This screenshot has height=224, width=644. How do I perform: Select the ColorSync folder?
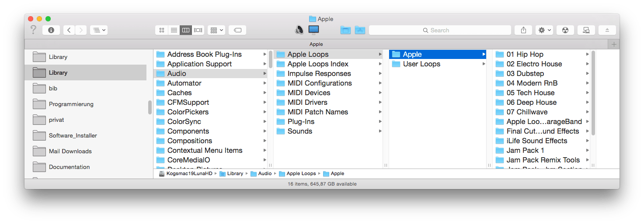point(211,121)
